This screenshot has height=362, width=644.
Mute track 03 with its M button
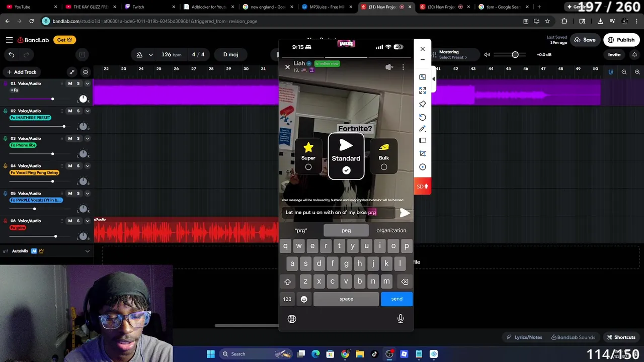tap(70, 138)
